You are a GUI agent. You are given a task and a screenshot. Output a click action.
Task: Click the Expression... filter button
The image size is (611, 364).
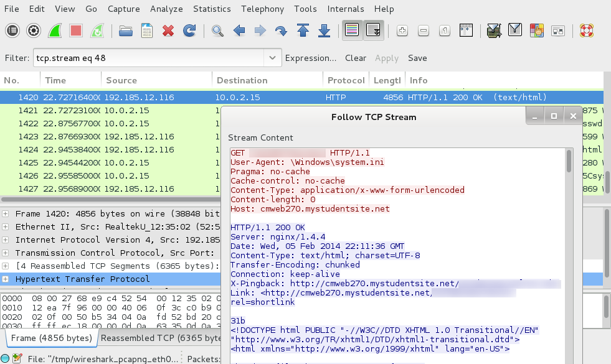(311, 58)
